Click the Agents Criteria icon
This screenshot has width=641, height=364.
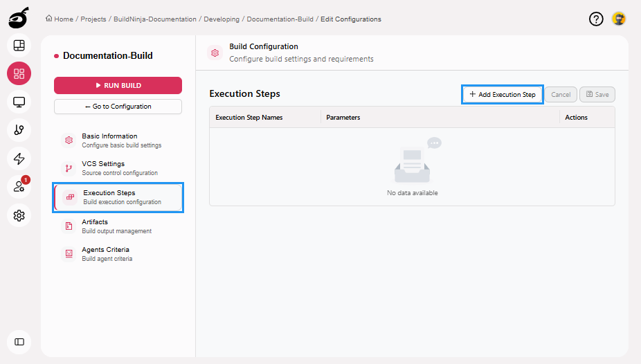click(69, 254)
